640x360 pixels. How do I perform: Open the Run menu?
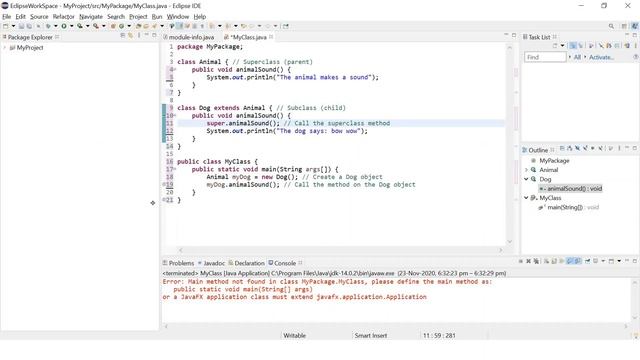coord(157,17)
